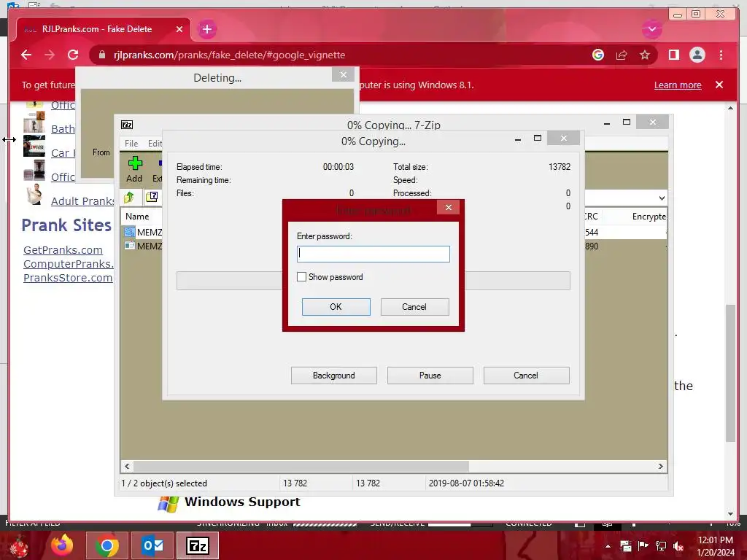Open Chrome from the taskbar

click(107, 545)
